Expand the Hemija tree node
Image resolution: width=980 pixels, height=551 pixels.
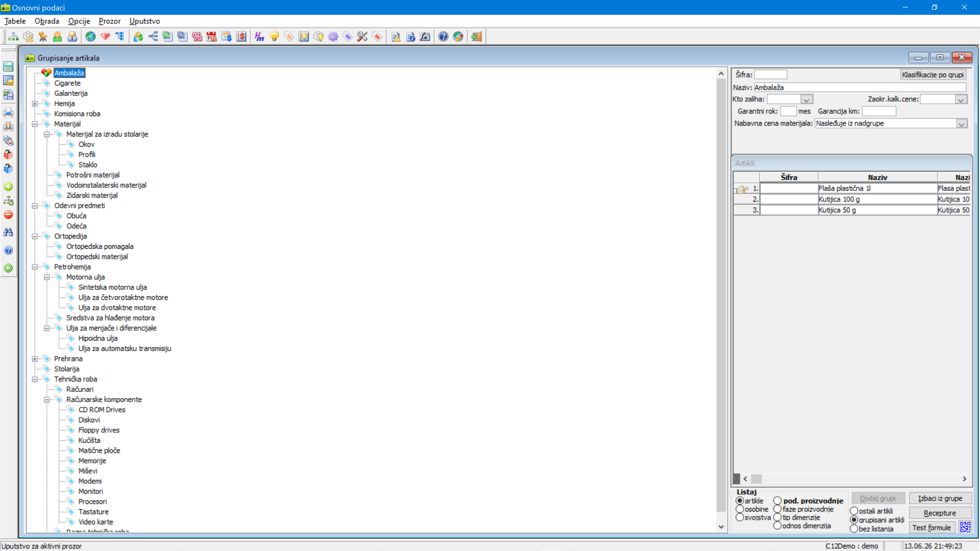[x=35, y=103]
